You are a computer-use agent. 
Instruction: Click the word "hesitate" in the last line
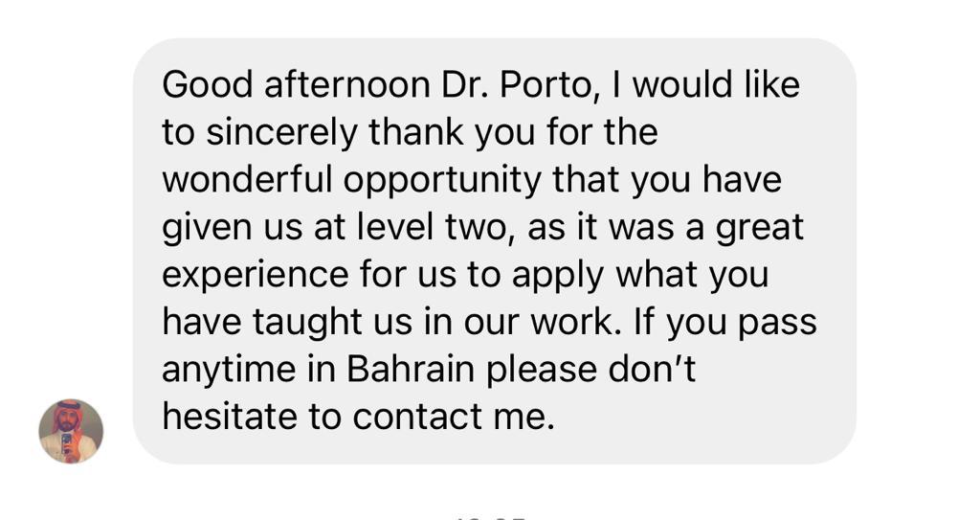(230, 417)
